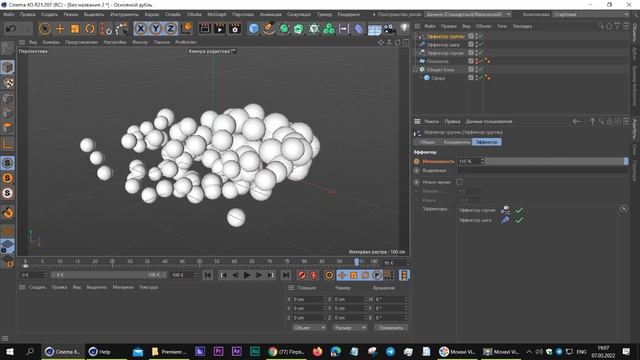
Task: Jump to the start of the animation
Action: click(x=207, y=275)
